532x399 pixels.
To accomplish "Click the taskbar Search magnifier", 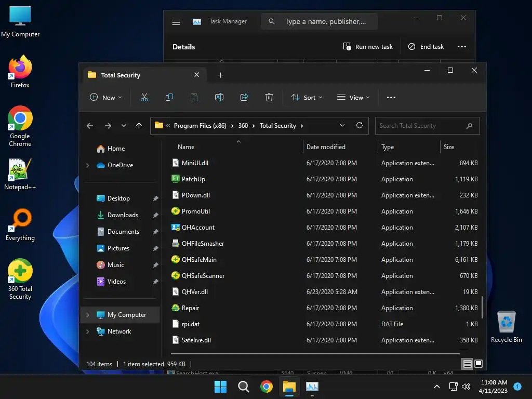I will click(x=244, y=387).
